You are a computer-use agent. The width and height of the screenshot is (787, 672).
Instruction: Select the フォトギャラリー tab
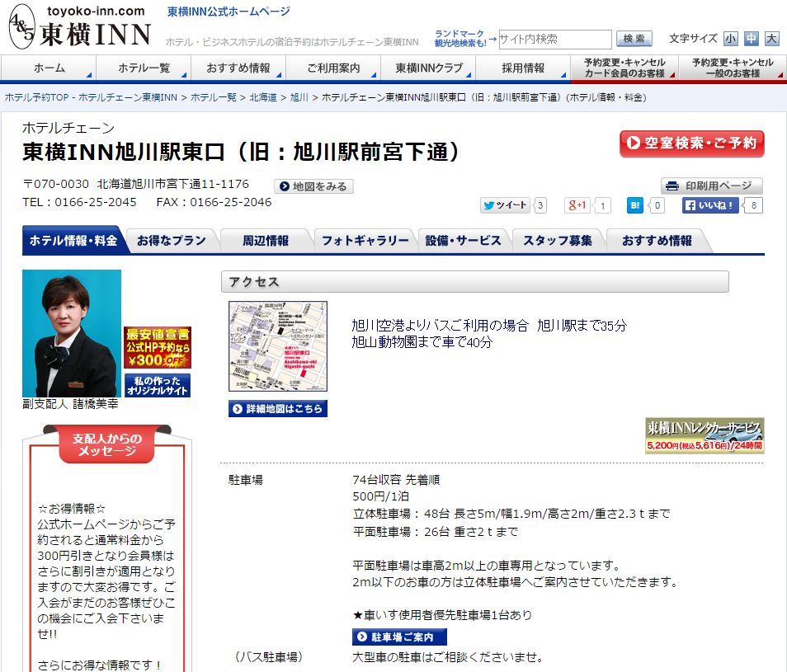365,241
